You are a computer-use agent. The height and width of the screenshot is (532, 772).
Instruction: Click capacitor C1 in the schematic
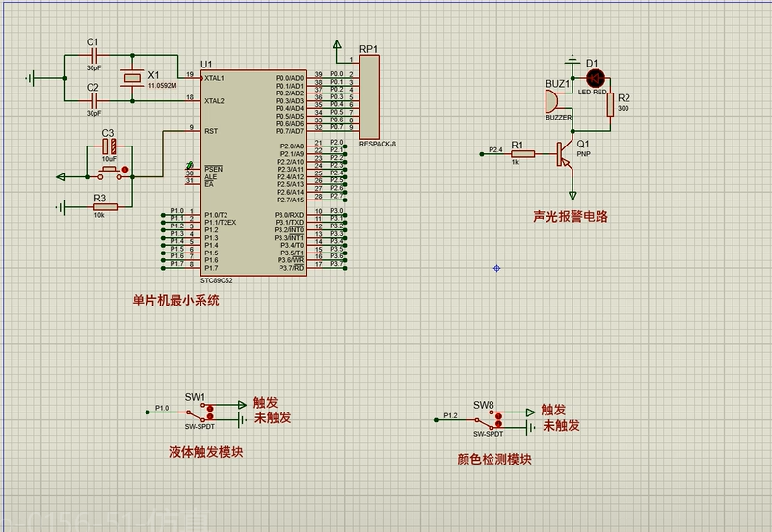pyautogui.click(x=93, y=55)
